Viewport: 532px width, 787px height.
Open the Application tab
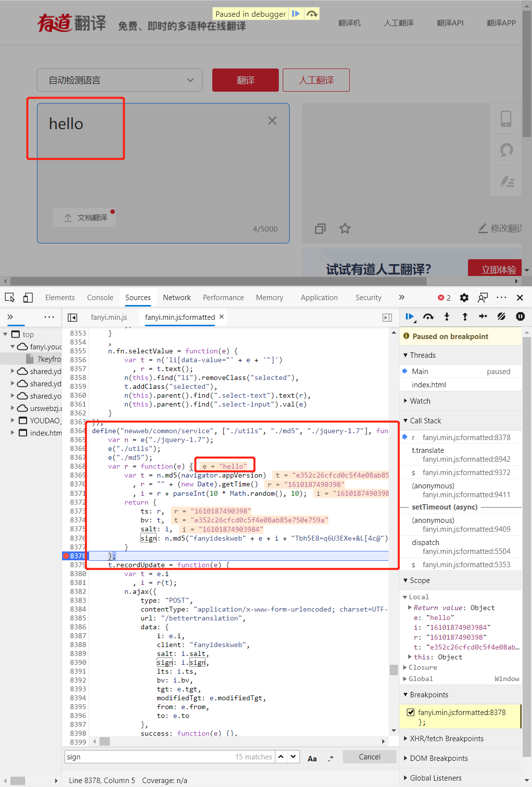[319, 298]
